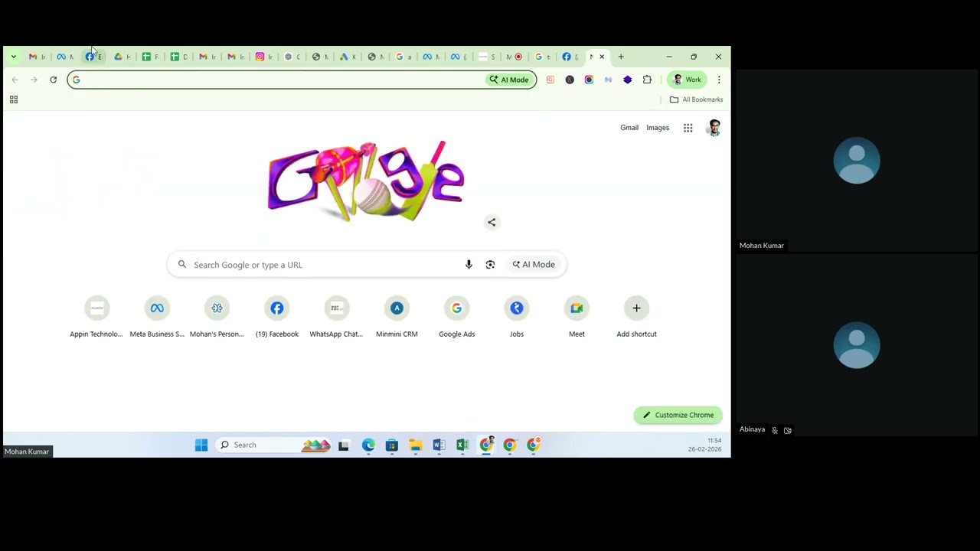The image size is (980, 551).
Task: Open File Explorer from the taskbar
Action: point(415,445)
